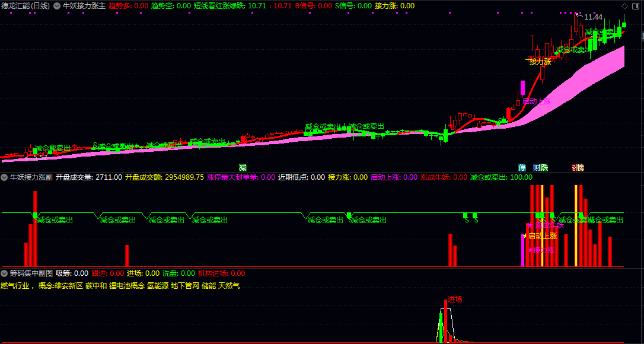Click the 减仓或卖出: 100.00 value
Viewport: 644px width, 344px height.
pos(501,177)
